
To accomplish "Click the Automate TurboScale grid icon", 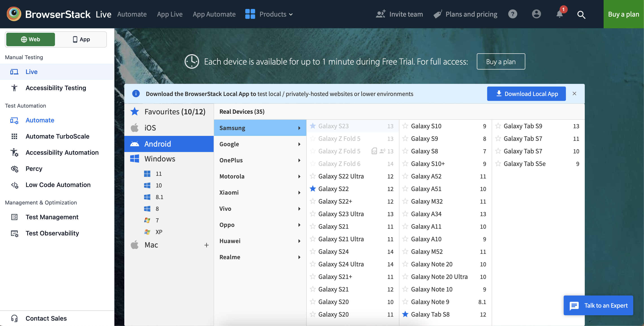I will coord(15,136).
